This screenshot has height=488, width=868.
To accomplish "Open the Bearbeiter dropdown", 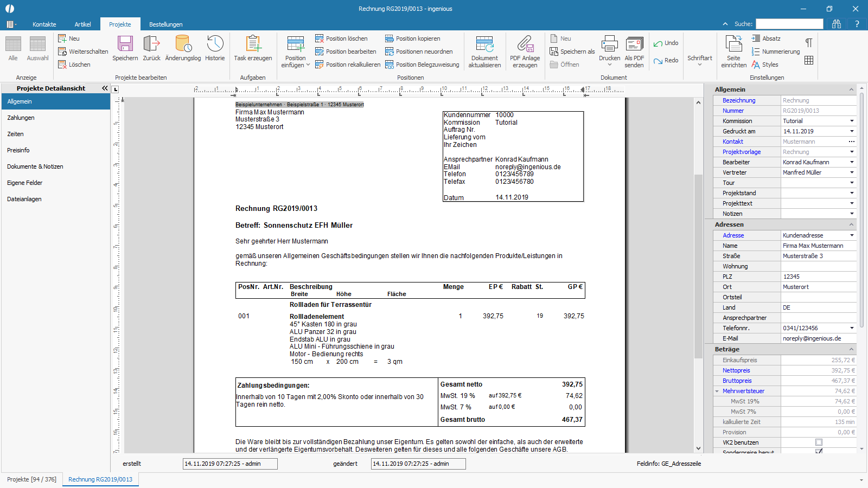I will 852,162.
